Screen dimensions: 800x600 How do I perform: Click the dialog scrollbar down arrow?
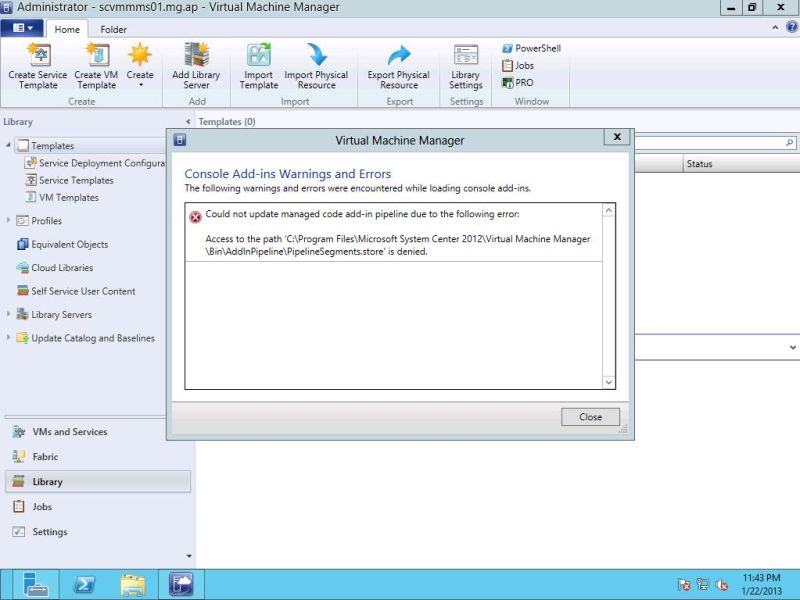click(x=608, y=381)
